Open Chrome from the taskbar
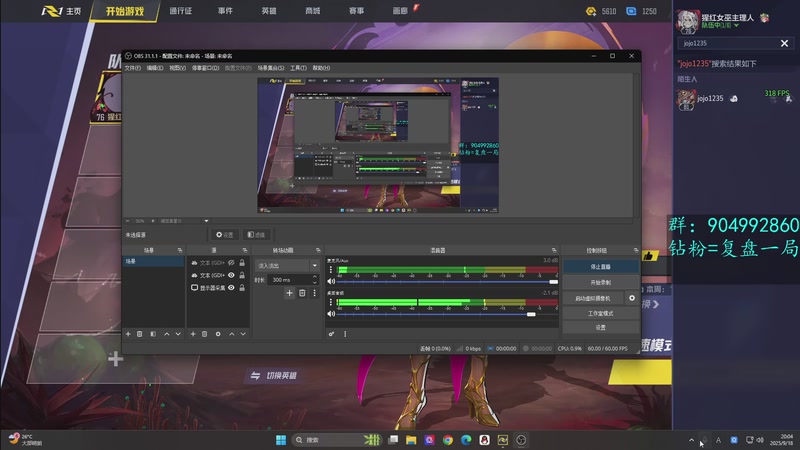The width and height of the screenshot is (800, 450). tap(447, 440)
